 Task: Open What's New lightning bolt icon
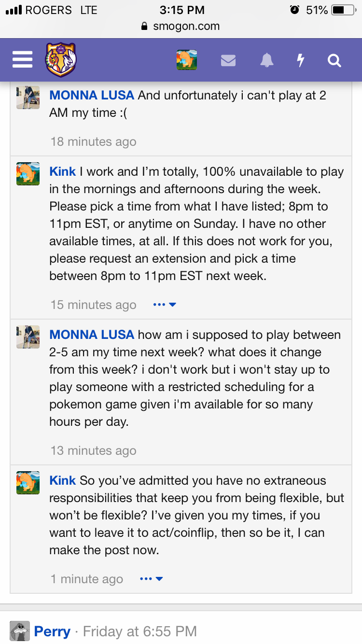pos(300,60)
